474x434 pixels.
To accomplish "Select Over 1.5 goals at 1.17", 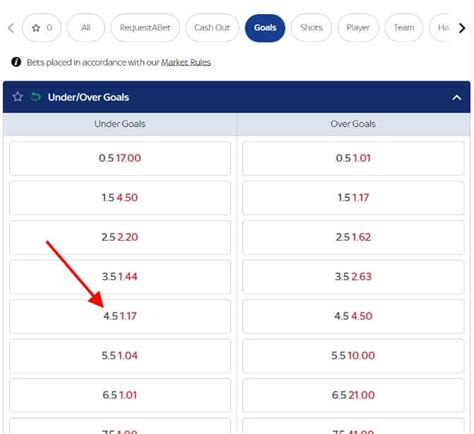I will (x=353, y=198).
